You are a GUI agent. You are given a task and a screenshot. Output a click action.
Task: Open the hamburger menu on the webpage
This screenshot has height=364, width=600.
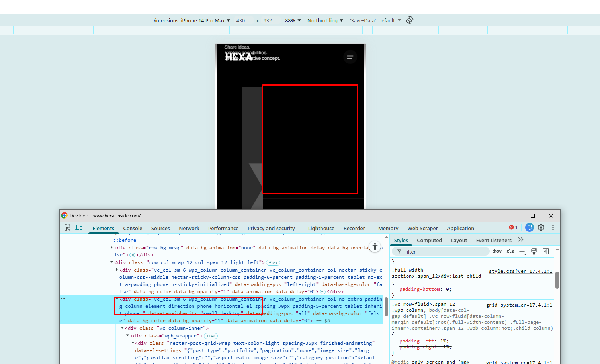click(x=350, y=57)
